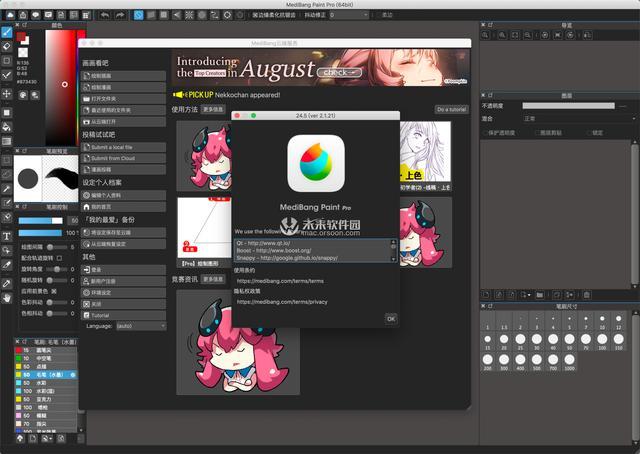The height and width of the screenshot is (454, 640).
Task: Click the foreground dark red color swatch
Action: (x=21, y=37)
